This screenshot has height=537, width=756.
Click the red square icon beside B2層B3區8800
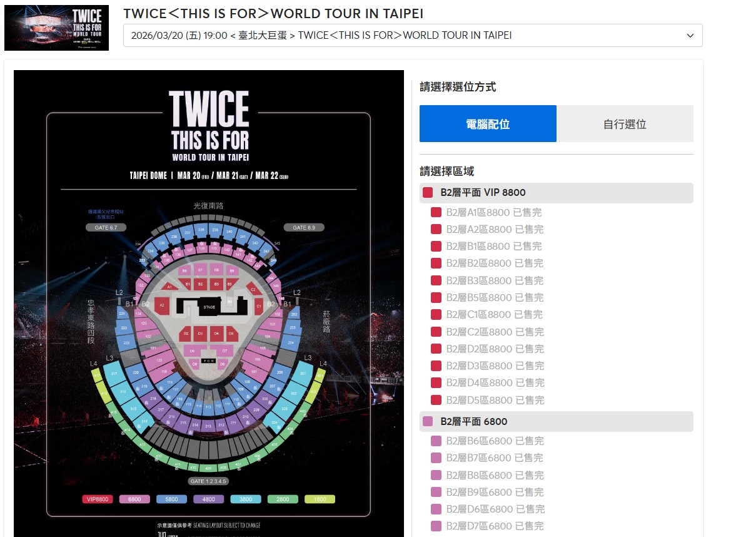point(436,280)
